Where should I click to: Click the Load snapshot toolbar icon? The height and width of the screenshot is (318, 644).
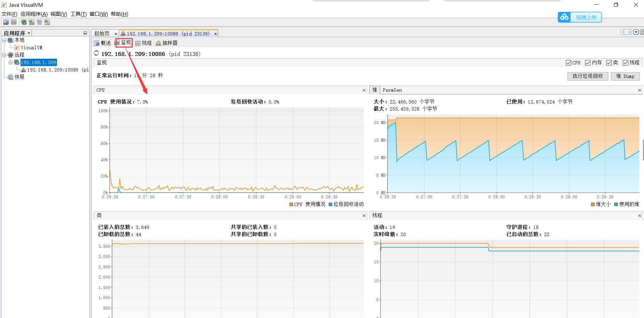point(6,22)
